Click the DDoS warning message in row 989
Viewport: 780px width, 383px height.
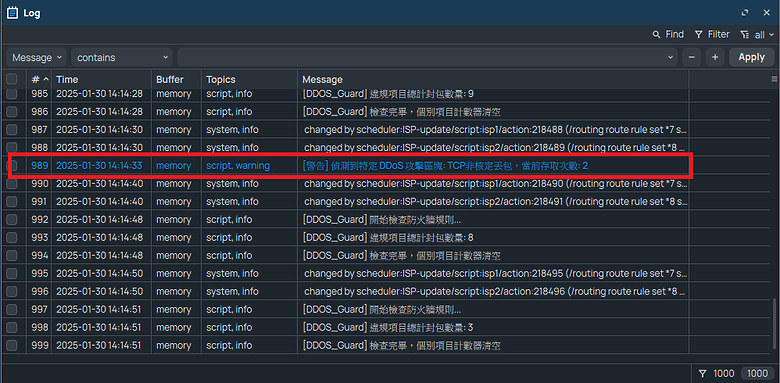pyautogui.click(x=445, y=166)
